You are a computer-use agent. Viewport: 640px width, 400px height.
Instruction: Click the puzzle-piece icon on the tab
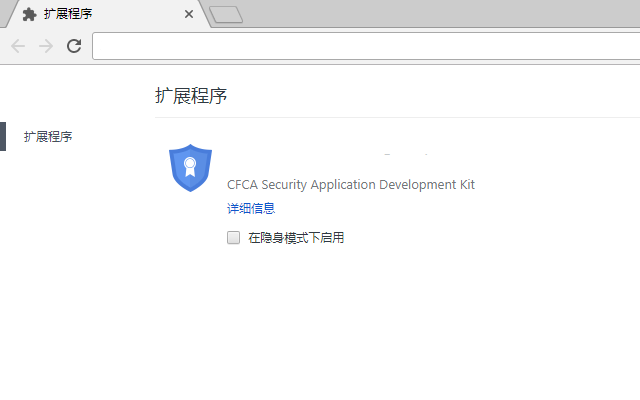point(29,14)
